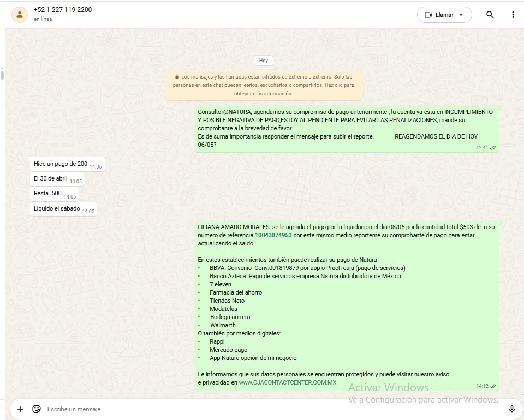Click the 'Walmarth' list item
Viewport: 524px width, 420px height.
pos(223,325)
